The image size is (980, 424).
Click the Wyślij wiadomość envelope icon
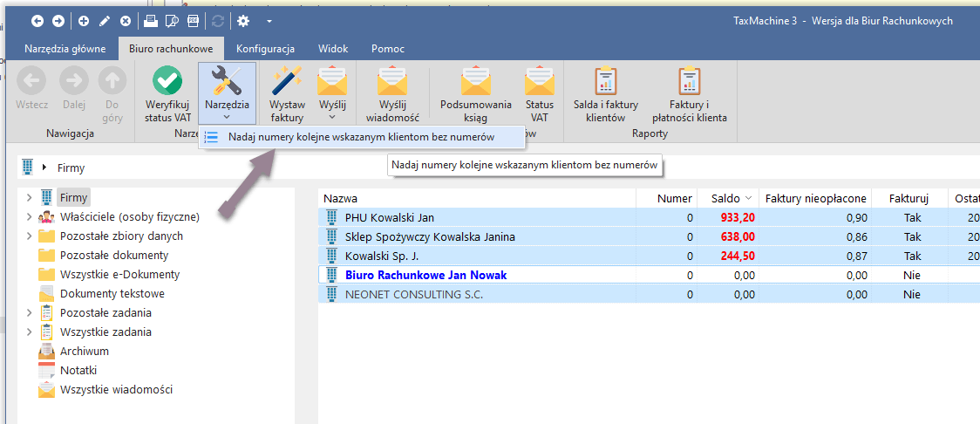pyautogui.click(x=392, y=81)
